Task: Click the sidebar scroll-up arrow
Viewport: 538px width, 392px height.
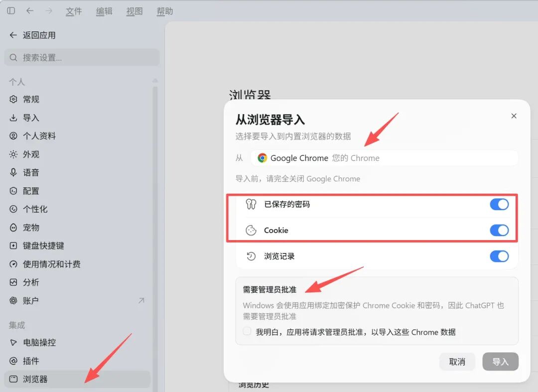Action: coord(155,81)
